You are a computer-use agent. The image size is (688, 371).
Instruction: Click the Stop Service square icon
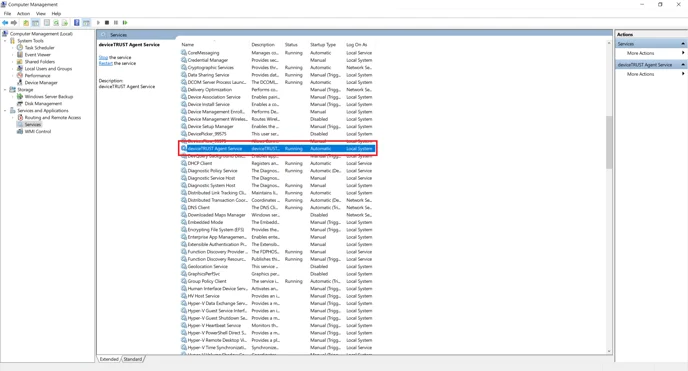click(107, 23)
